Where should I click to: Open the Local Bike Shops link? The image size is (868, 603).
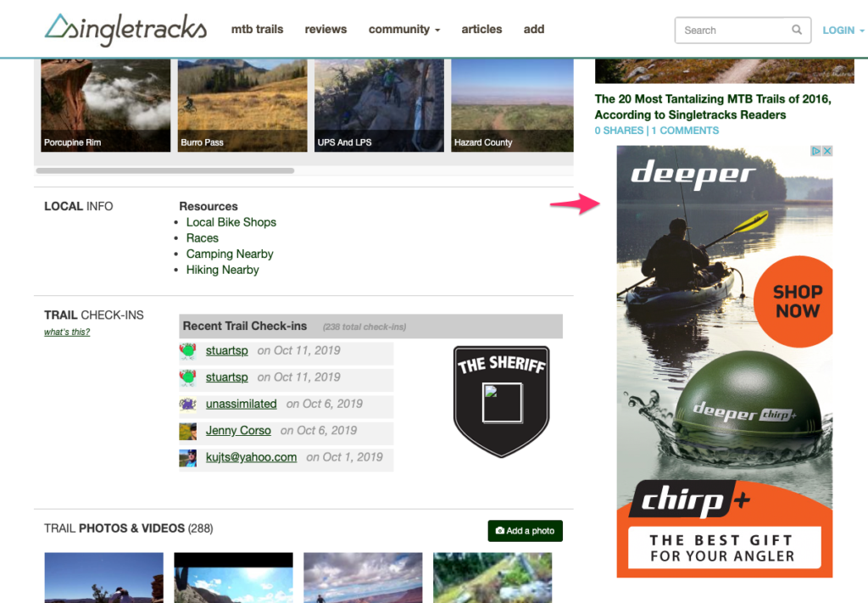pyautogui.click(x=231, y=221)
